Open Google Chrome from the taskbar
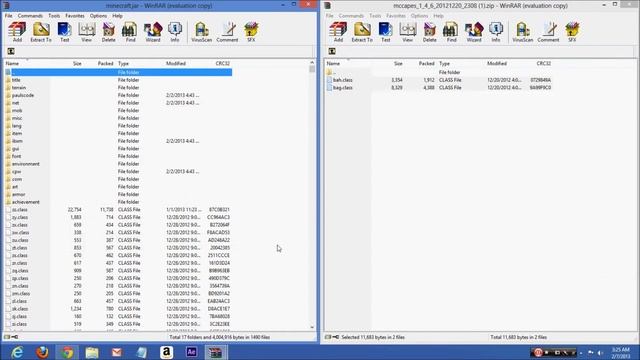The width and height of the screenshot is (640, 360). 67,352
